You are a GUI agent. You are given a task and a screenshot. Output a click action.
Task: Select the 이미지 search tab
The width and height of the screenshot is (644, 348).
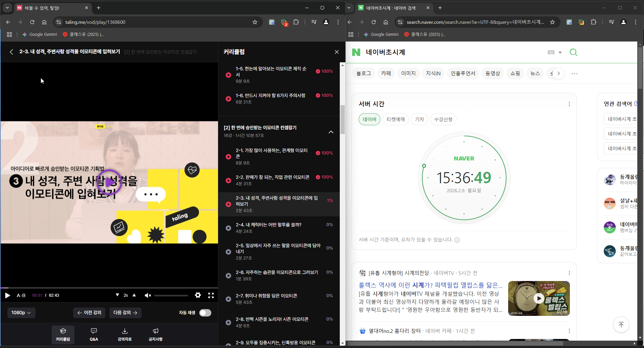pyautogui.click(x=409, y=73)
